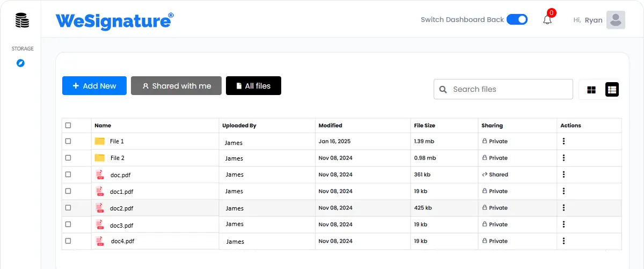Screen dimensions: 644x269
Task: Click the STORAGE label in sidebar
Action: point(23,49)
